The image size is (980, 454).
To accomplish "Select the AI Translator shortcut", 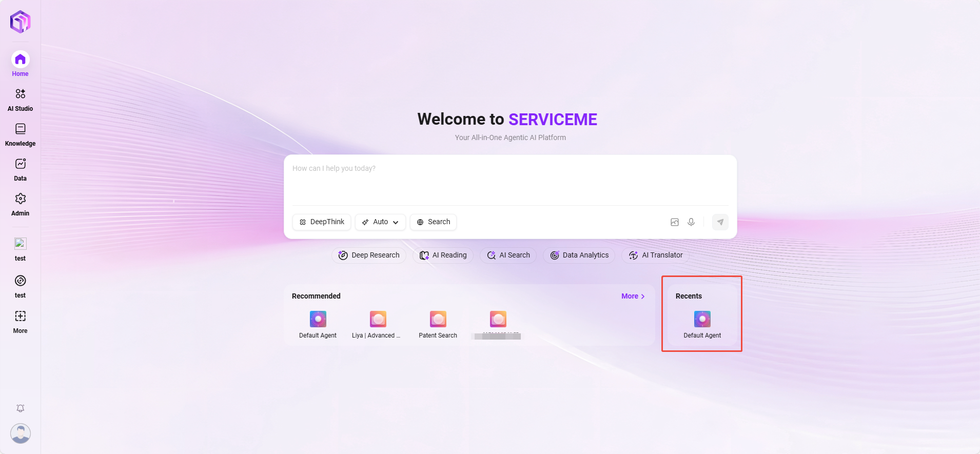I will click(x=655, y=255).
